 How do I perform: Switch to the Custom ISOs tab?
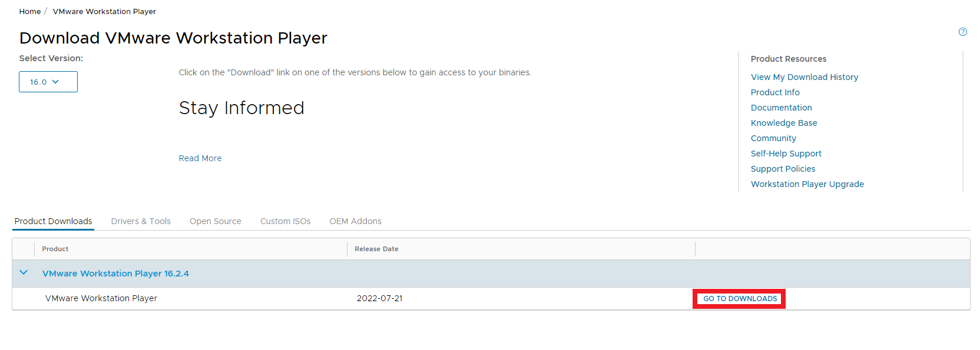click(286, 221)
